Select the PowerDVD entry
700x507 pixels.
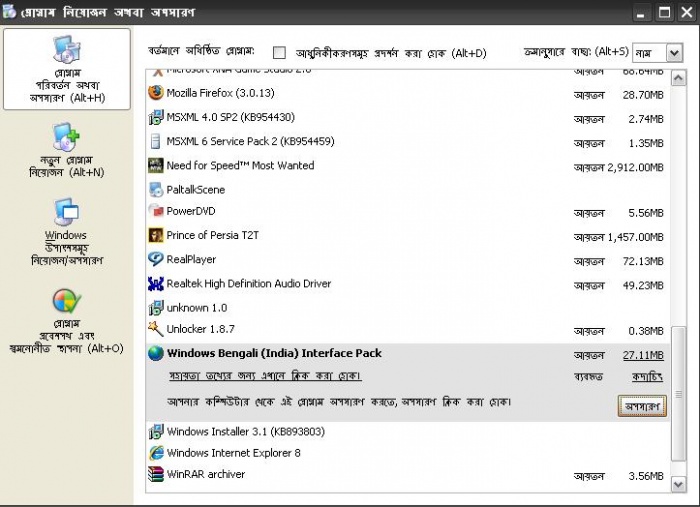pos(191,211)
